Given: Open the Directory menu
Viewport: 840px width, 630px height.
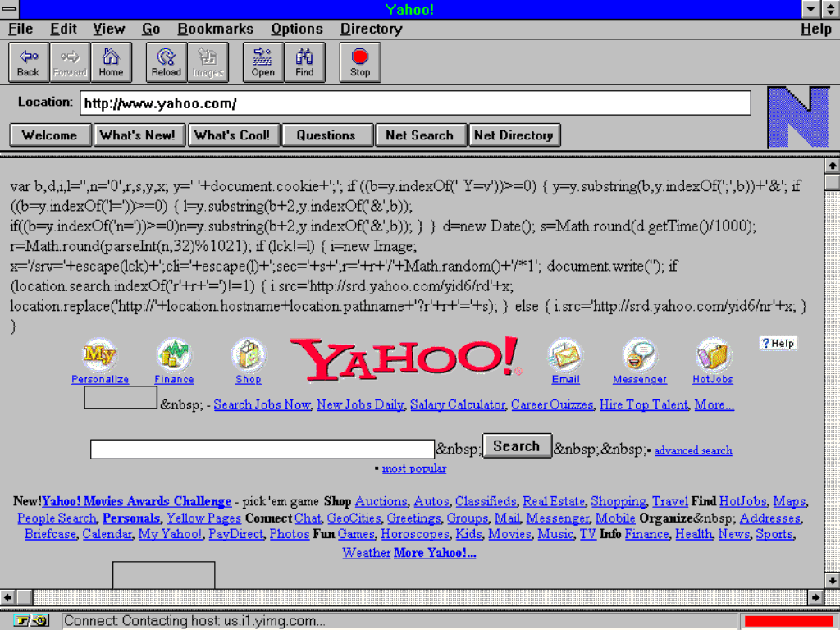Looking at the screenshot, I should [x=372, y=29].
